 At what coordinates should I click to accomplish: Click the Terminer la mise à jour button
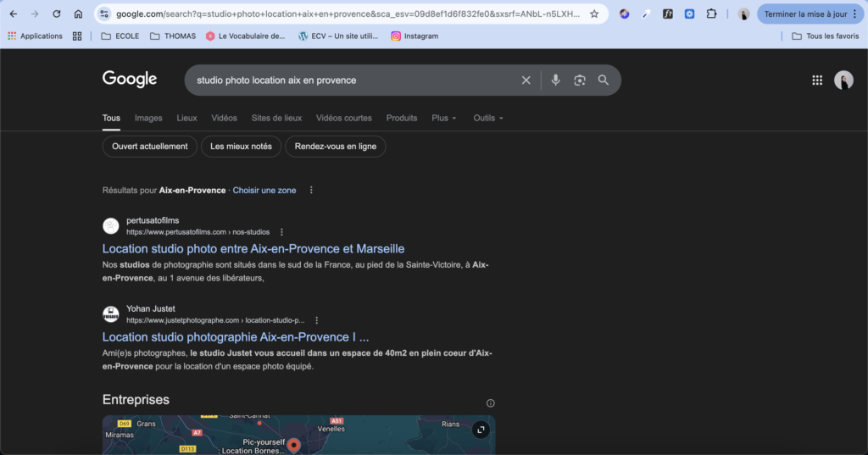tap(805, 14)
